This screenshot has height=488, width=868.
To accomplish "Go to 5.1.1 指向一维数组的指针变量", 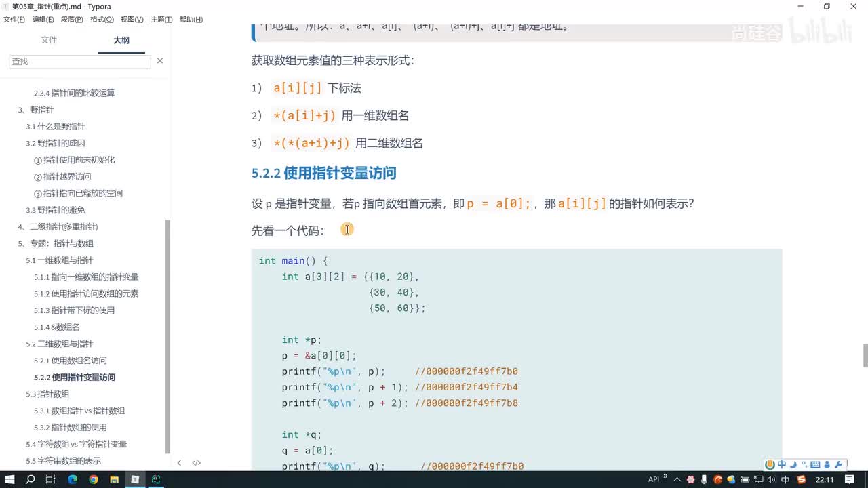I will [86, 277].
